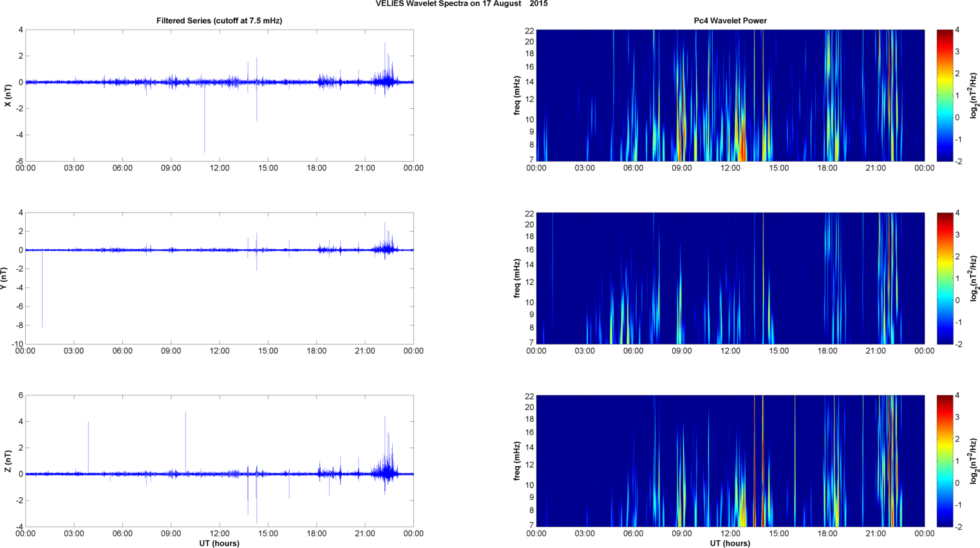The width and height of the screenshot is (980, 548).
Task: Click the log2(nT²/Hz) label beside top colorbar
Action: (975, 95)
